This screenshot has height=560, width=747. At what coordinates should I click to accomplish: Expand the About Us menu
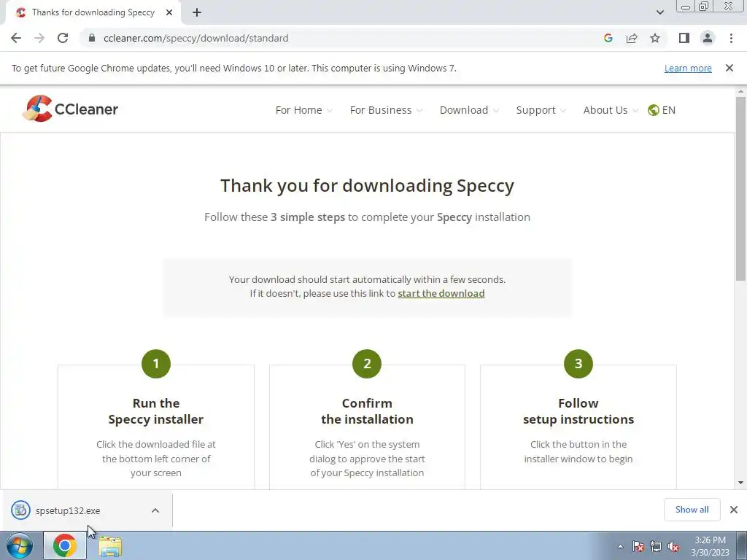tap(611, 110)
